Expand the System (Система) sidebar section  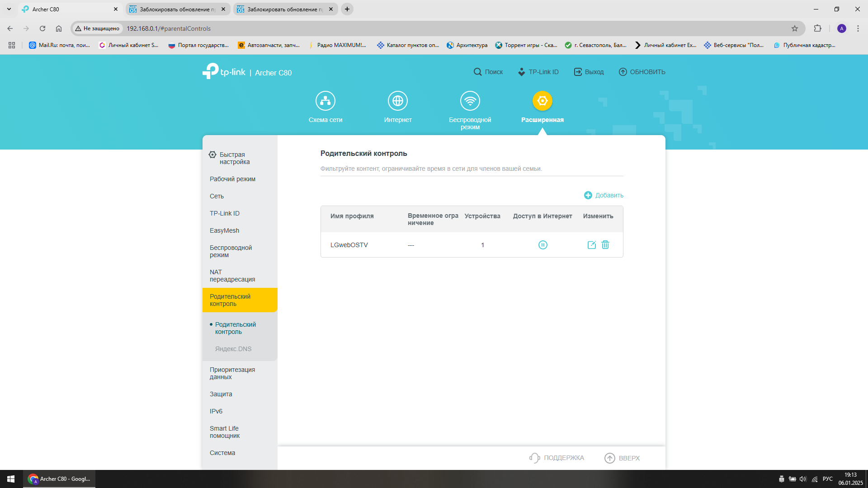[x=222, y=453]
